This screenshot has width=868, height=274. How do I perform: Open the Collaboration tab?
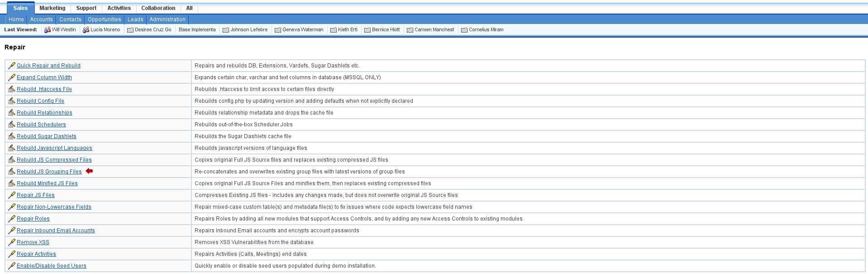point(158,8)
